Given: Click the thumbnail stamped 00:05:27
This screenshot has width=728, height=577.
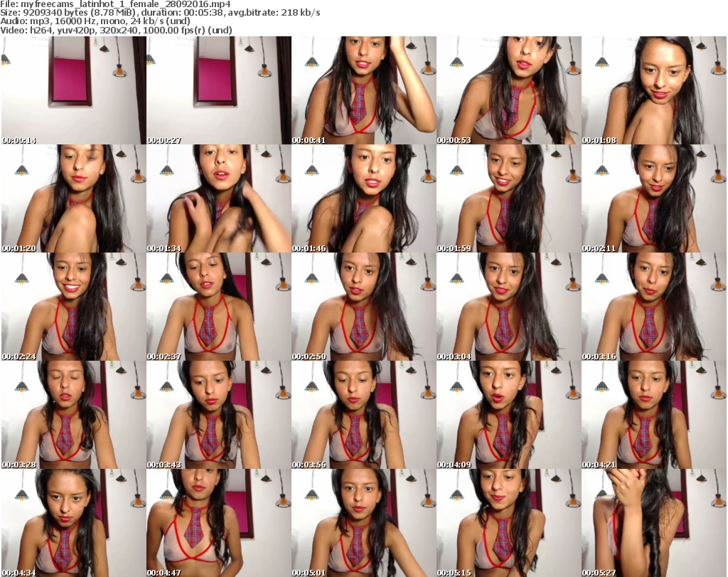Looking at the screenshot, I should click(x=654, y=523).
